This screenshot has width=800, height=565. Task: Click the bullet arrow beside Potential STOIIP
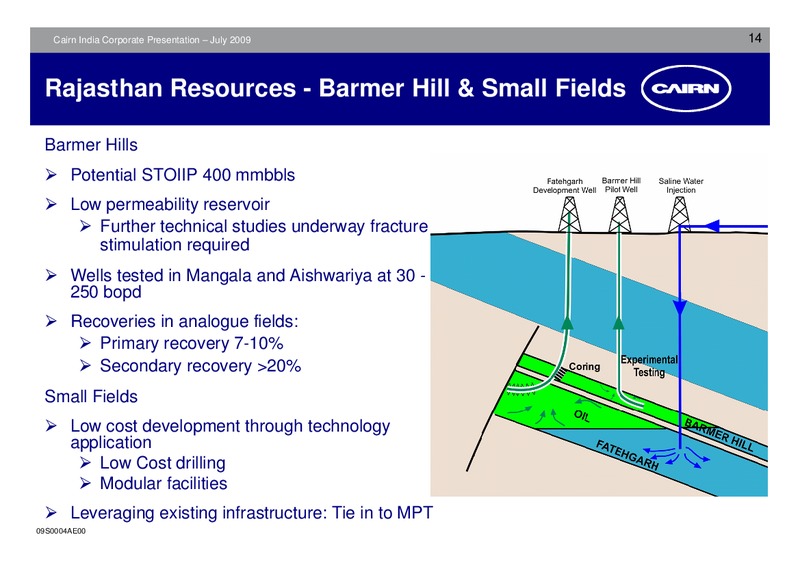[51, 175]
